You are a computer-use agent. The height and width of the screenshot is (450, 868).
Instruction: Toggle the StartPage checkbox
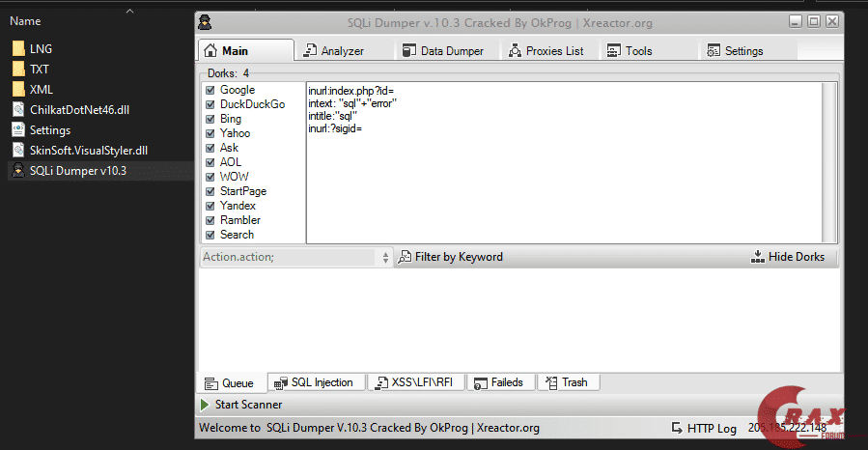[x=210, y=191]
